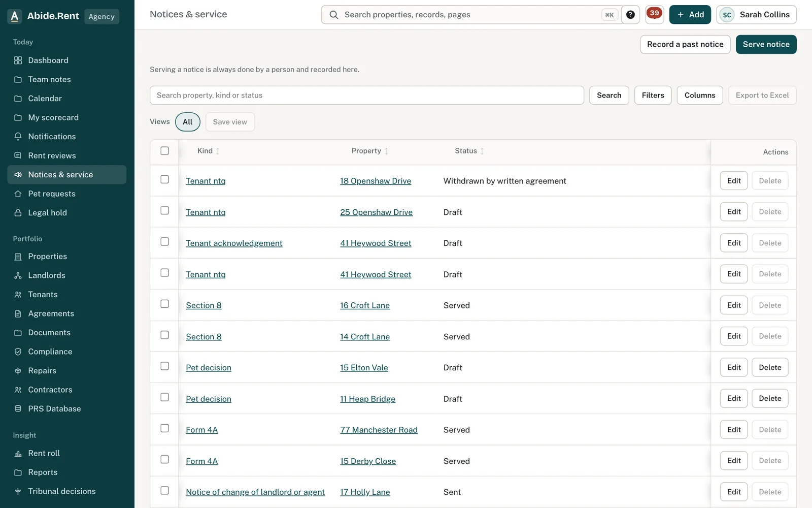Click the Dashboard grid icon
Viewport: 812px width, 508px height.
pyautogui.click(x=18, y=60)
